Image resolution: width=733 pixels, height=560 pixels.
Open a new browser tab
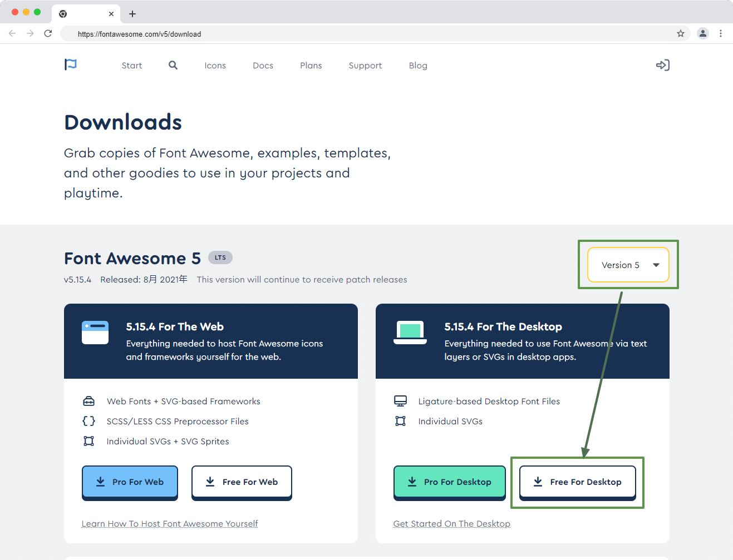(x=132, y=14)
